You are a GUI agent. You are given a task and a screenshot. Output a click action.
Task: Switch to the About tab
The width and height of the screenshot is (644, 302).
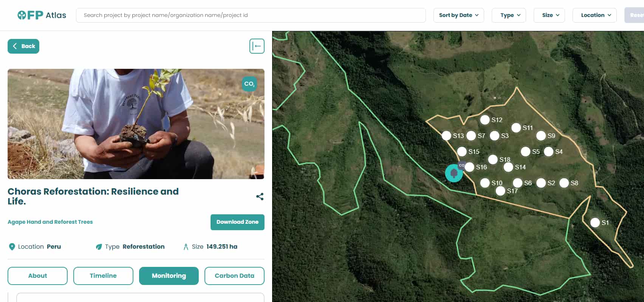click(37, 276)
